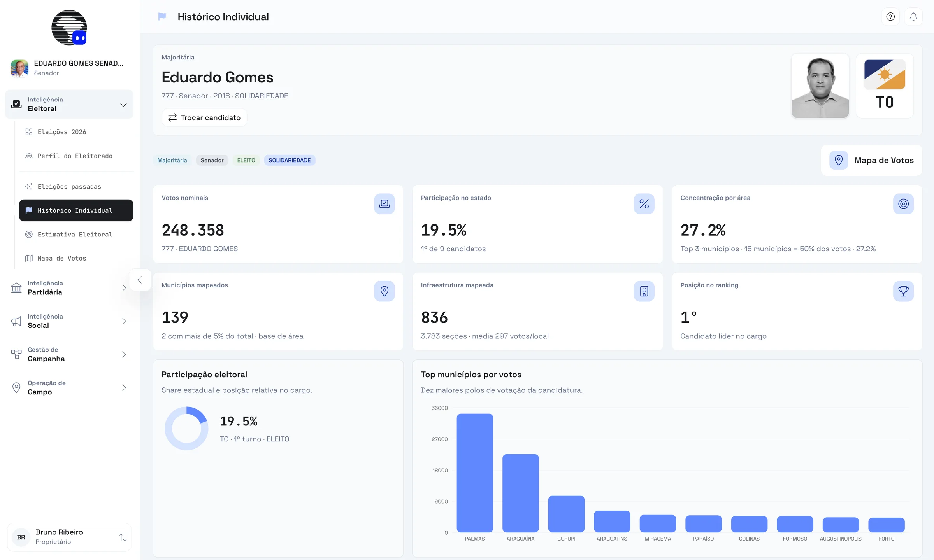Select Histórico Individual menu item
The width and height of the screenshot is (934, 560).
[x=76, y=210]
